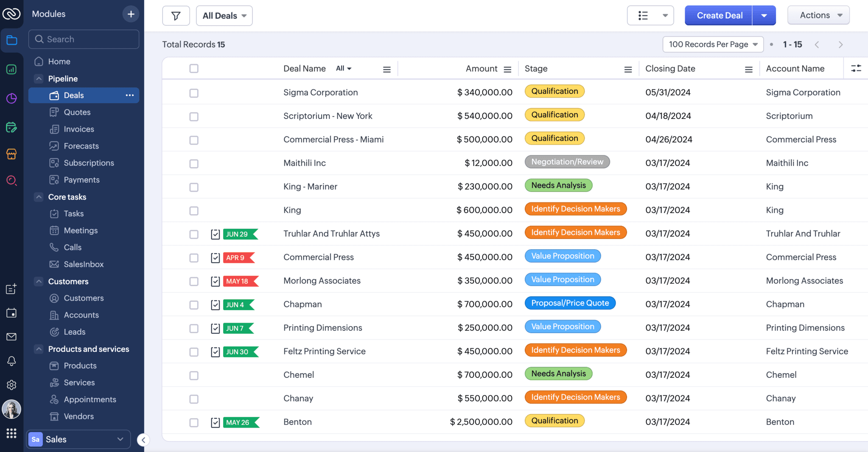The image size is (868, 452).
Task: Click the green Needs Analysis stage badge
Action: click(x=558, y=185)
